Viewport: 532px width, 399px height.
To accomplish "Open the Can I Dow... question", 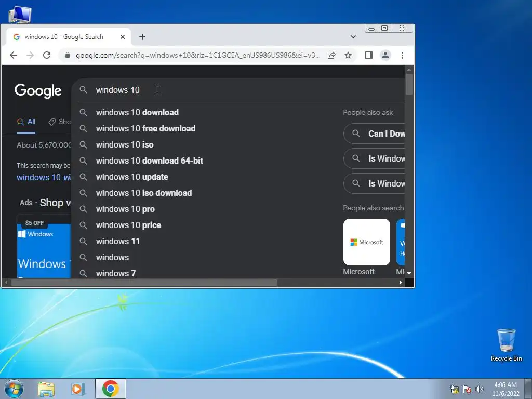I will point(374,134).
